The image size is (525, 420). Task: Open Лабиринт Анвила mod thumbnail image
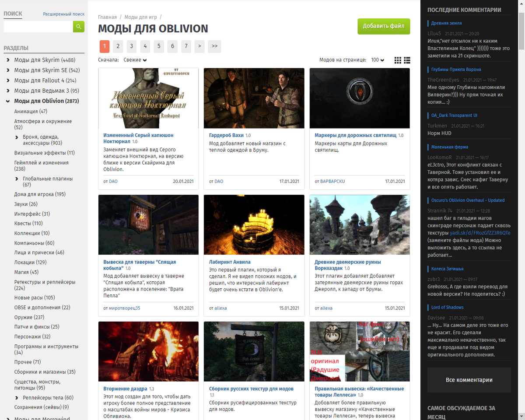click(x=254, y=225)
